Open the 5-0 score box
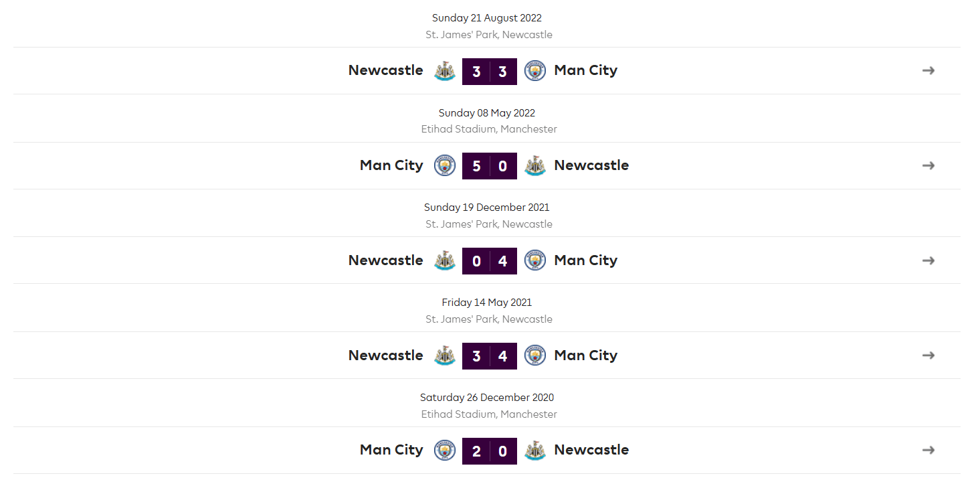The image size is (980, 484). pyautogui.click(x=490, y=165)
